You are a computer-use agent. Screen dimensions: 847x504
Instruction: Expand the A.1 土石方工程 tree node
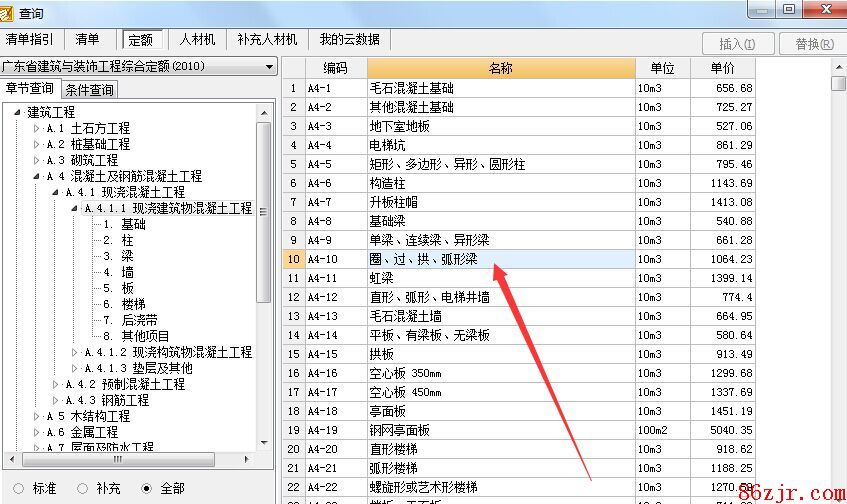(37, 129)
